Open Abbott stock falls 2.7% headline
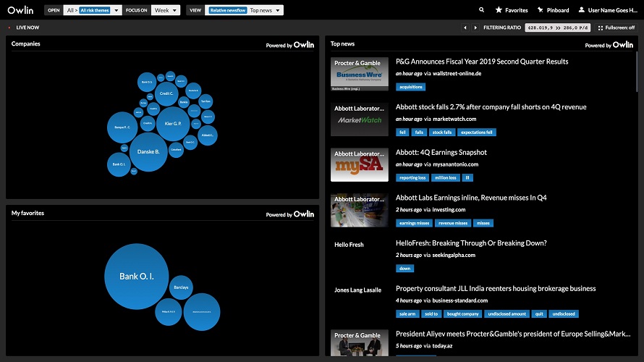The width and height of the screenshot is (644, 362). click(x=491, y=107)
